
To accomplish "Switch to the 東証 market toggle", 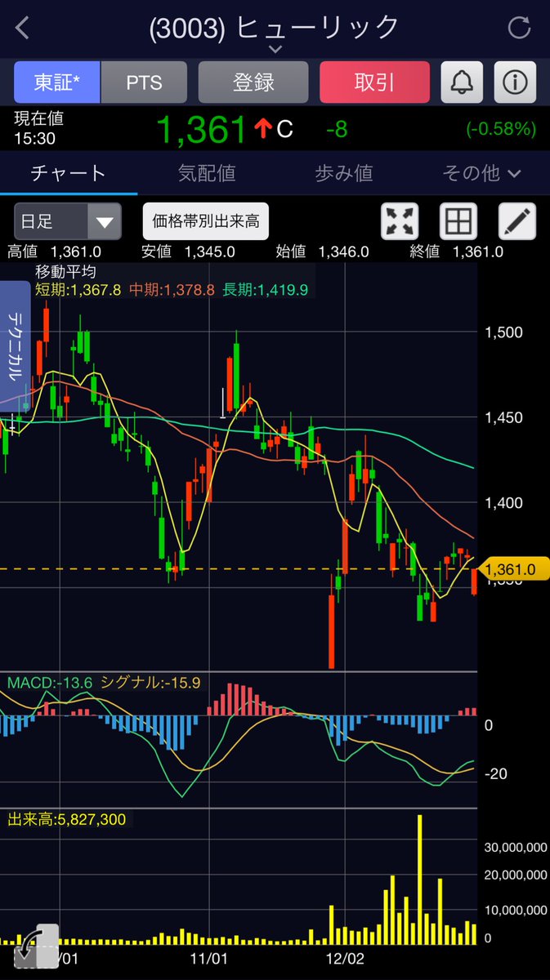I will [x=56, y=82].
